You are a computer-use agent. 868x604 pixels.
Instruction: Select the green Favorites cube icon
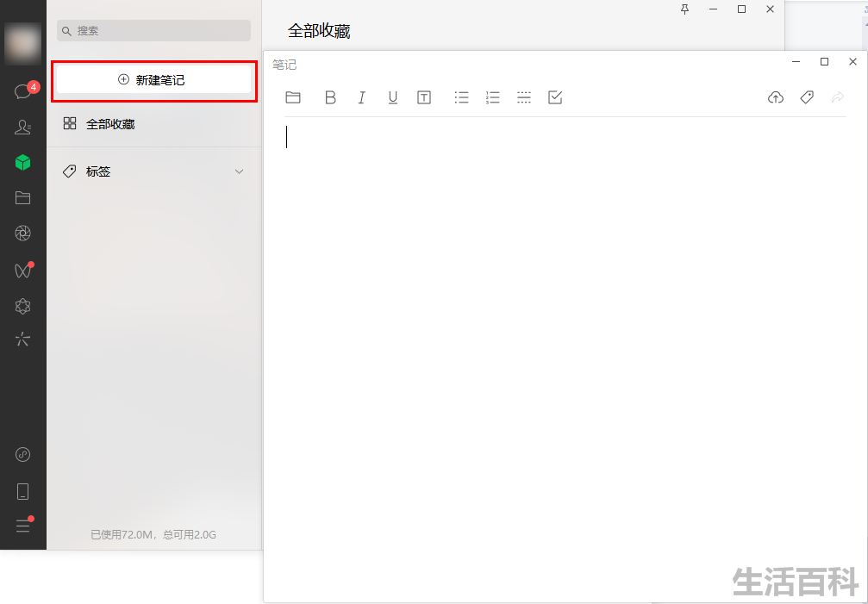[x=22, y=162]
